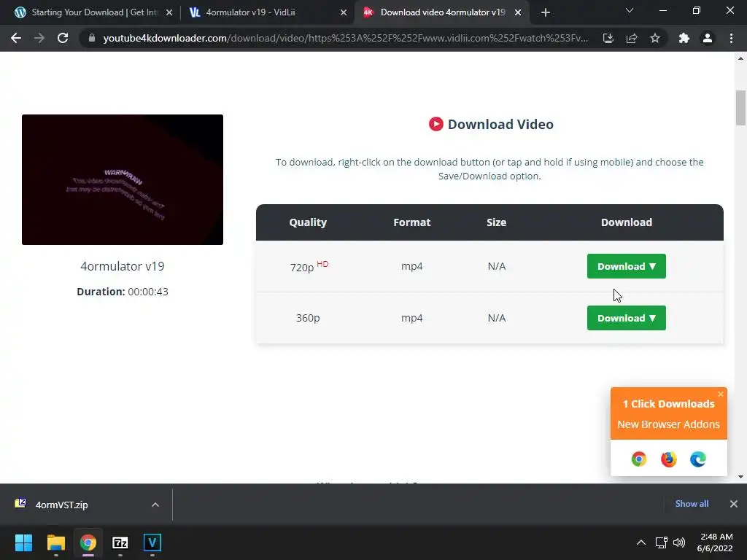This screenshot has width=747, height=560.
Task: Open the V app on taskbar
Action: tap(152, 542)
